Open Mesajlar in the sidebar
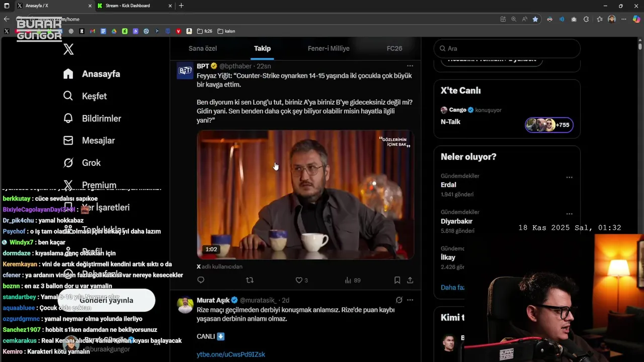The width and height of the screenshot is (644, 362). pos(89,140)
